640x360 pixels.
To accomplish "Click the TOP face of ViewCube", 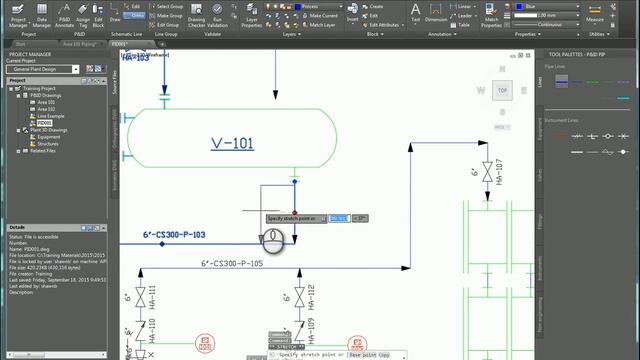I will pyautogui.click(x=502, y=90).
